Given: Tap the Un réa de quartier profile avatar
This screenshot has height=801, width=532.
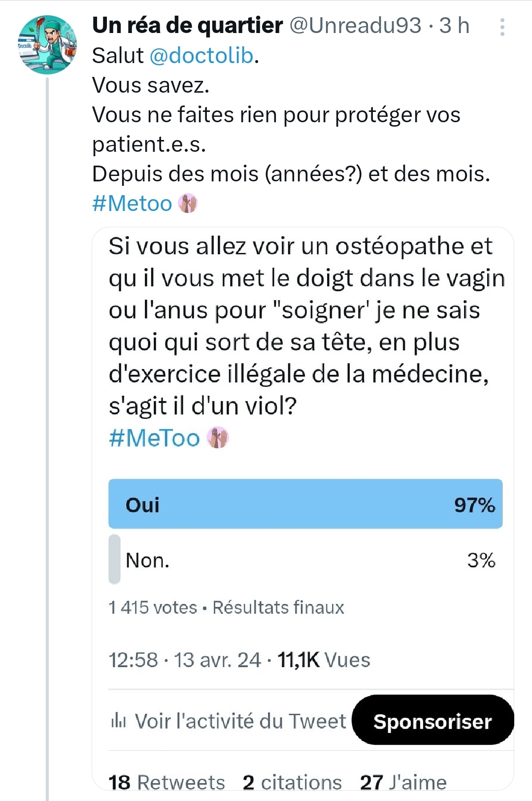Looking at the screenshot, I should tap(47, 45).
